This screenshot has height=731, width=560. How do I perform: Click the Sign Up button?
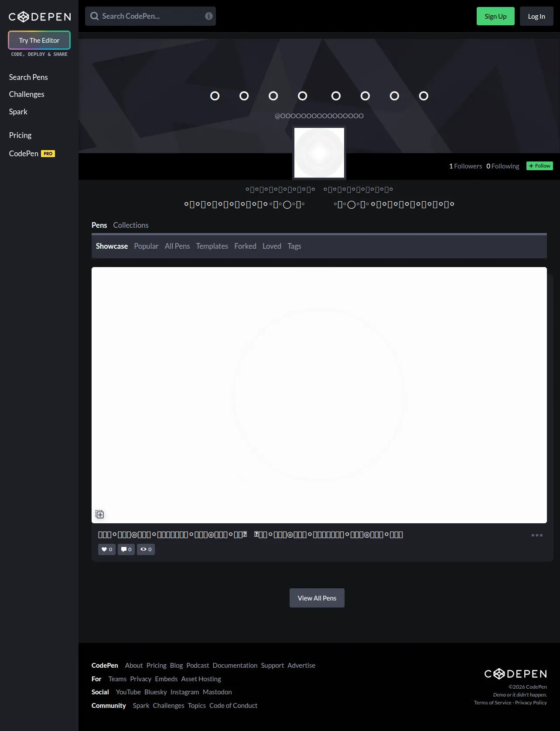(495, 16)
